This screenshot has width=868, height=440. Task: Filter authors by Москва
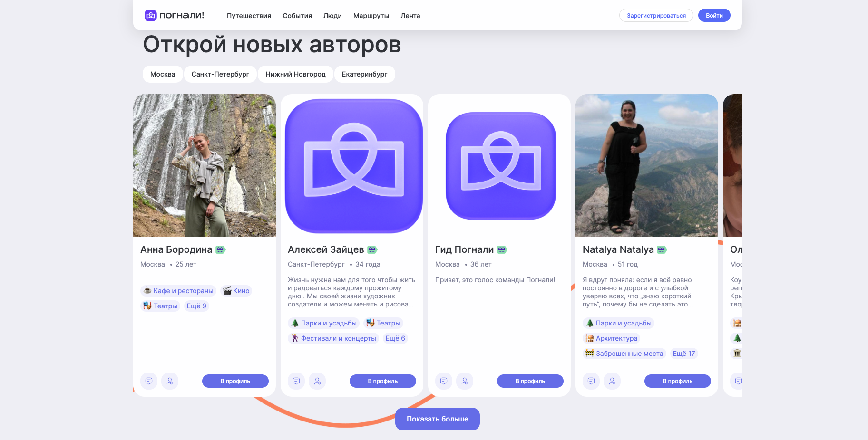[163, 74]
